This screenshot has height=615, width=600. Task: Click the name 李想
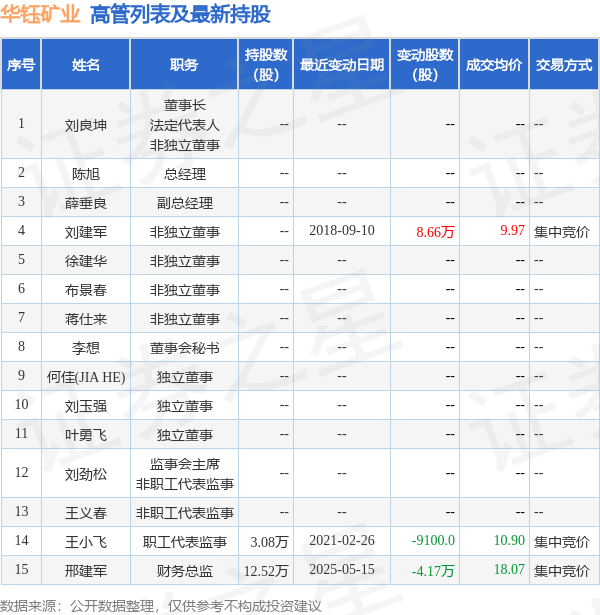pos(85,348)
